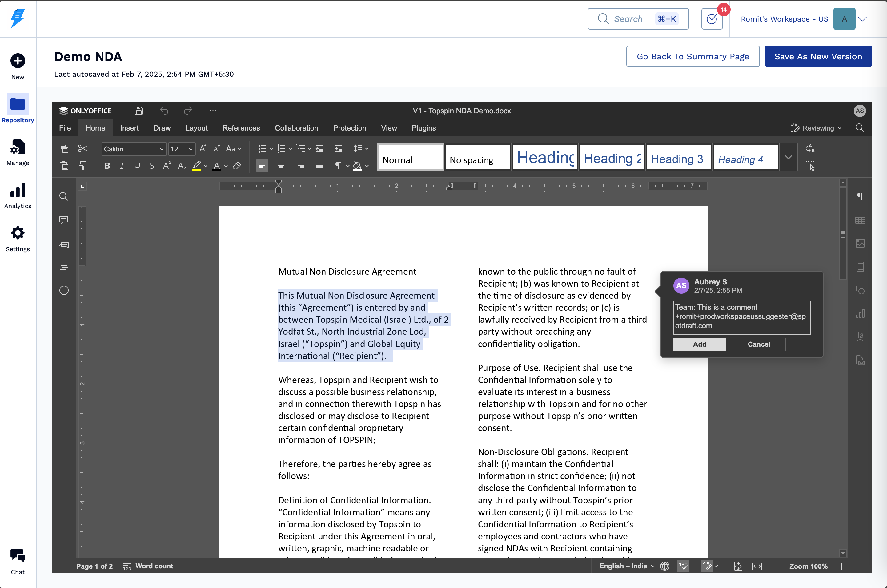Open the left sidebar Chat panel
The height and width of the screenshot is (588, 887).
64,244
